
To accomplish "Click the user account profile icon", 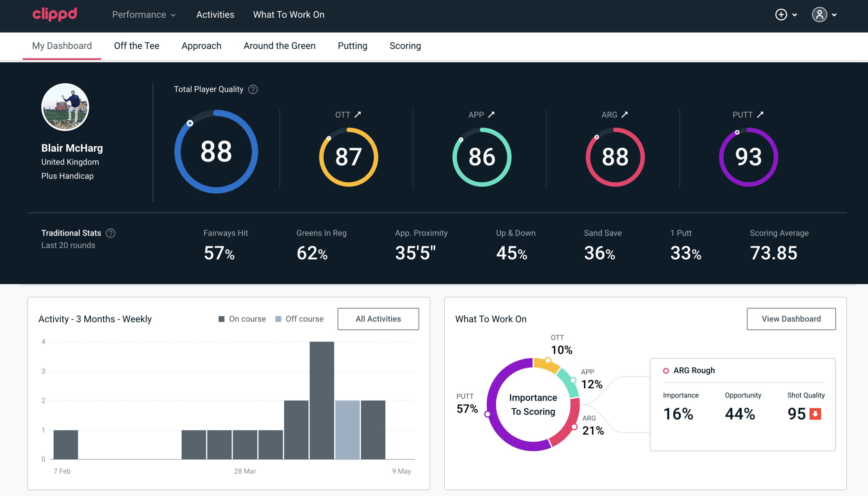I will pos(820,14).
